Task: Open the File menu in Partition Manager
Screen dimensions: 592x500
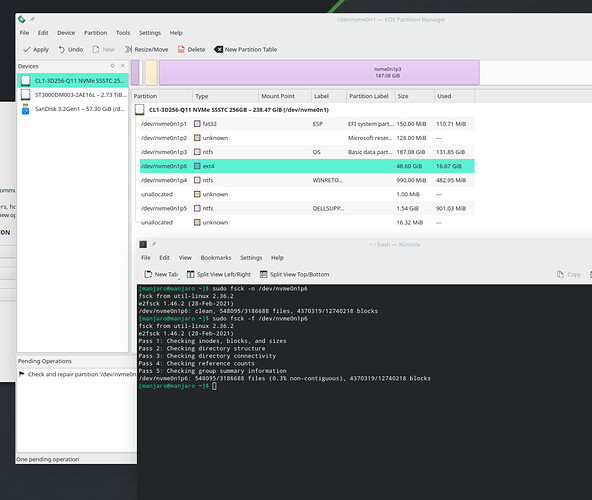Action: pyautogui.click(x=24, y=33)
